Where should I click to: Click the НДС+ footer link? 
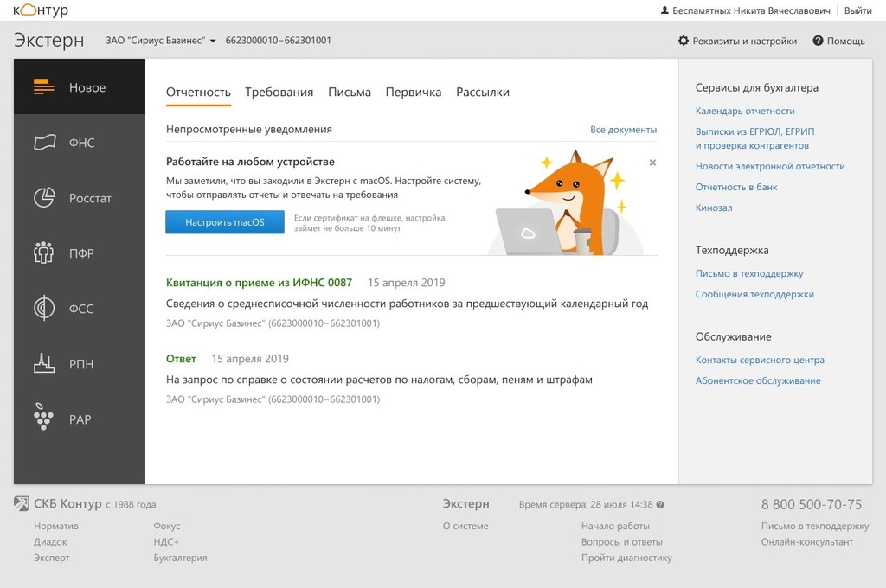tap(166, 541)
